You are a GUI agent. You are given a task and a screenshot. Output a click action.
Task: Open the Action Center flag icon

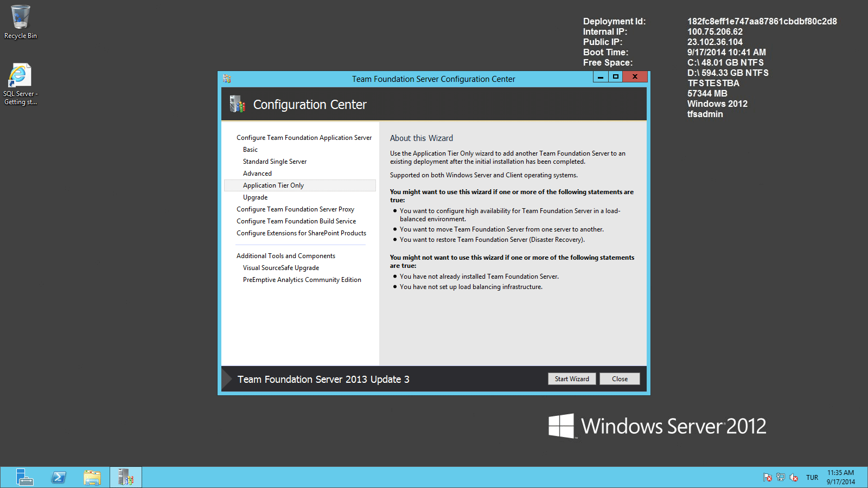point(768,477)
